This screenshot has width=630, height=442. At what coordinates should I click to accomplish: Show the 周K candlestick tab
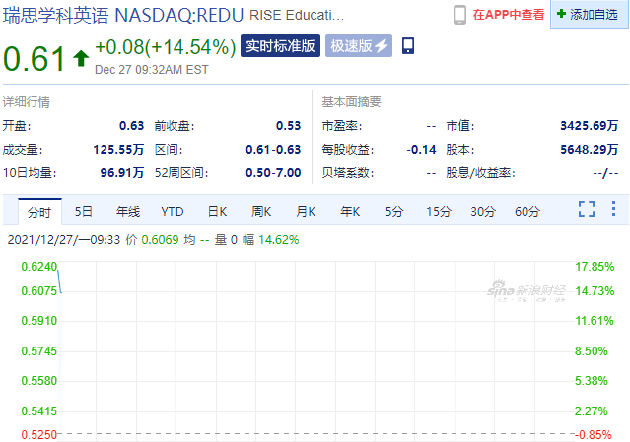(x=261, y=211)
